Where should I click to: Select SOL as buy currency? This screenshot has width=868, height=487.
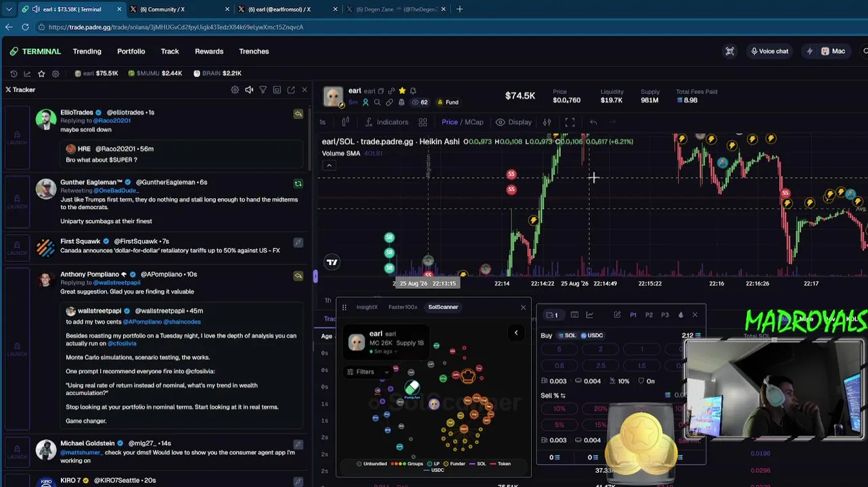click(567, 335)
